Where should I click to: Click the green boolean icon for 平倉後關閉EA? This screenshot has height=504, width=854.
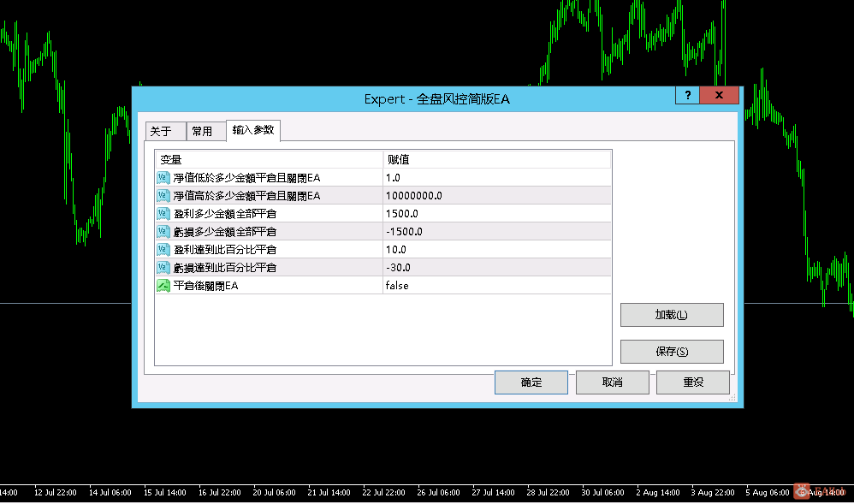click(x=163, y=286)
